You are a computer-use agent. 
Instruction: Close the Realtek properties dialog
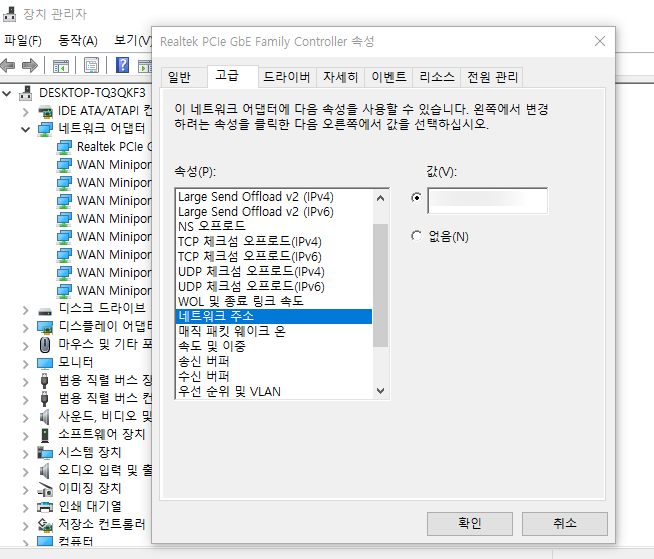point(600,41)
